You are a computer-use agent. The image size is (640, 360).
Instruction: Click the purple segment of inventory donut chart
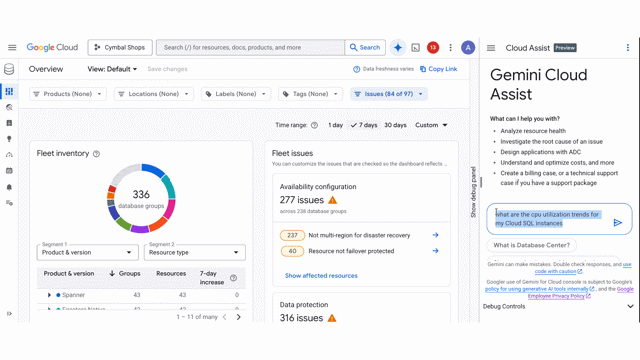(140, 230)
